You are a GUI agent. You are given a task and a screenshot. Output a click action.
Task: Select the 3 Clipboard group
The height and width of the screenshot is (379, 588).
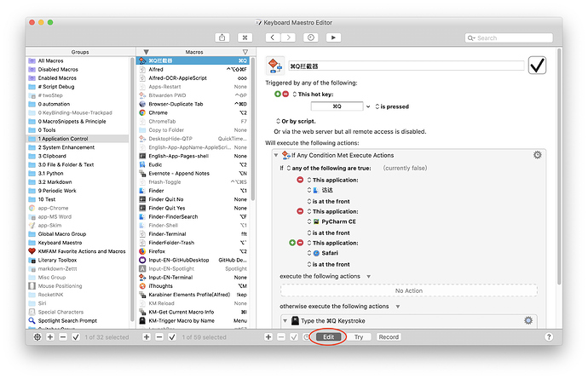point(78,156)
